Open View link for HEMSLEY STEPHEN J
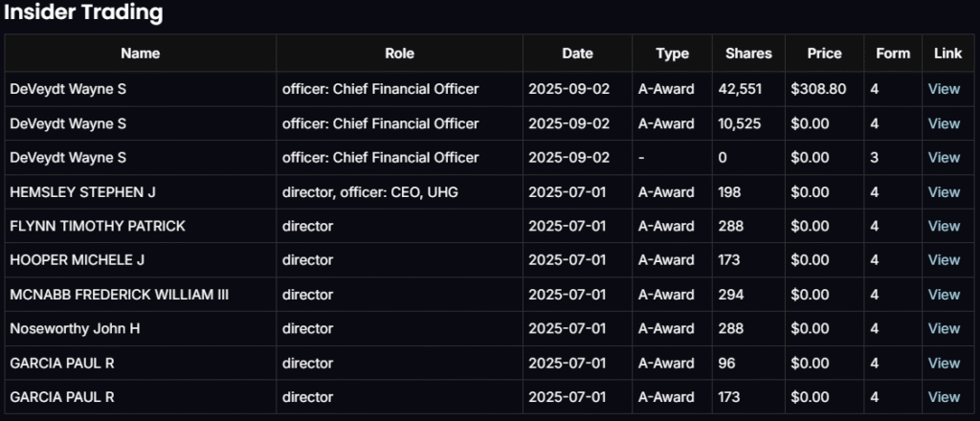980x421 pixels. 944,191
